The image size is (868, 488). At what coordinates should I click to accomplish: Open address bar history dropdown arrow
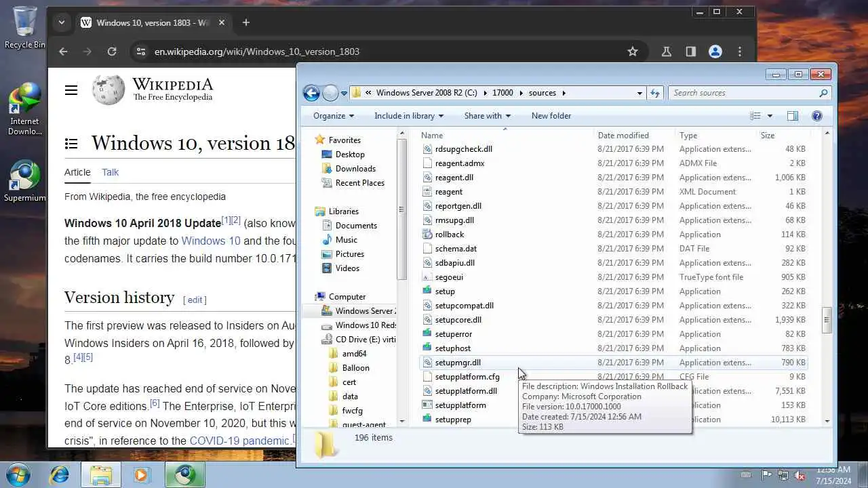coord(639,93)
